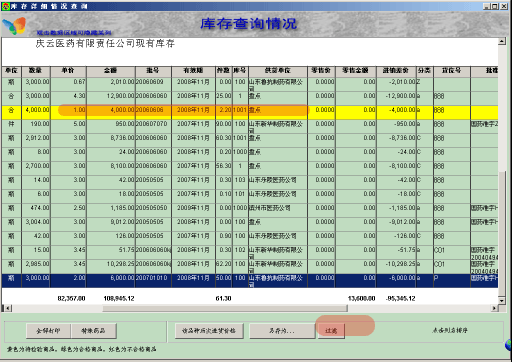Sort by the 供货单位 column header
This screenshot has width=512, height=362.
pyautogui.click(x=278, y=71)
